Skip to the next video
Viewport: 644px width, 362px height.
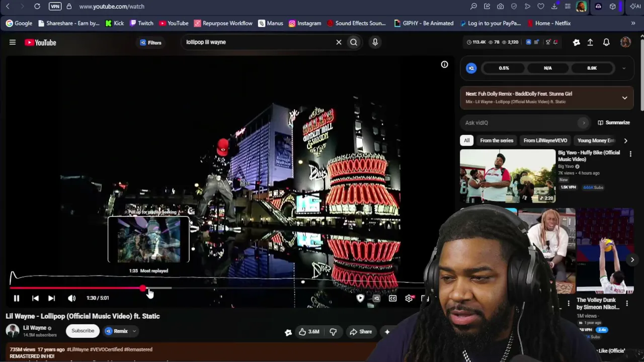pos(51,298)
